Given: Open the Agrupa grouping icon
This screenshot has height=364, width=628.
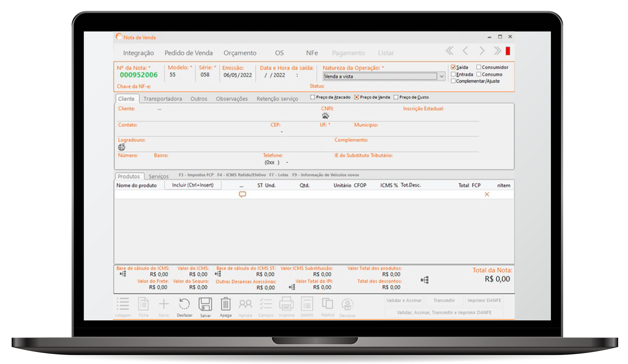Looking at the screenshot, I should 245,304.
